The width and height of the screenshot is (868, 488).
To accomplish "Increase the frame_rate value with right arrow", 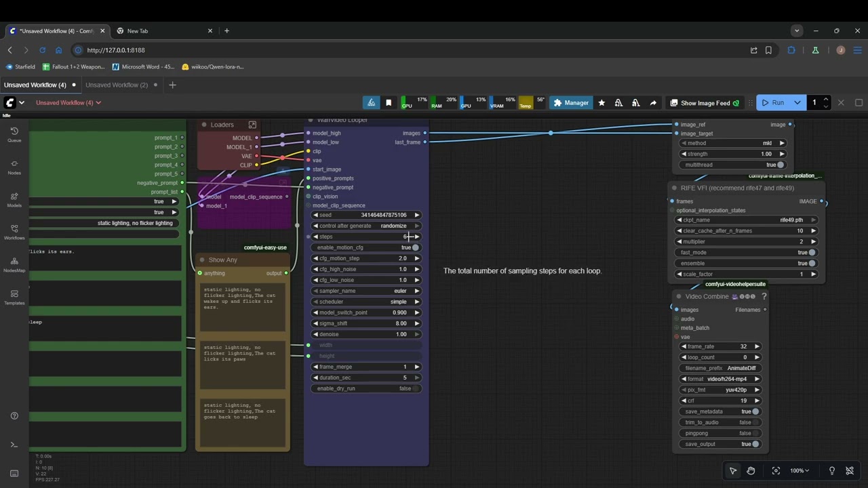I will click(757, 346).
